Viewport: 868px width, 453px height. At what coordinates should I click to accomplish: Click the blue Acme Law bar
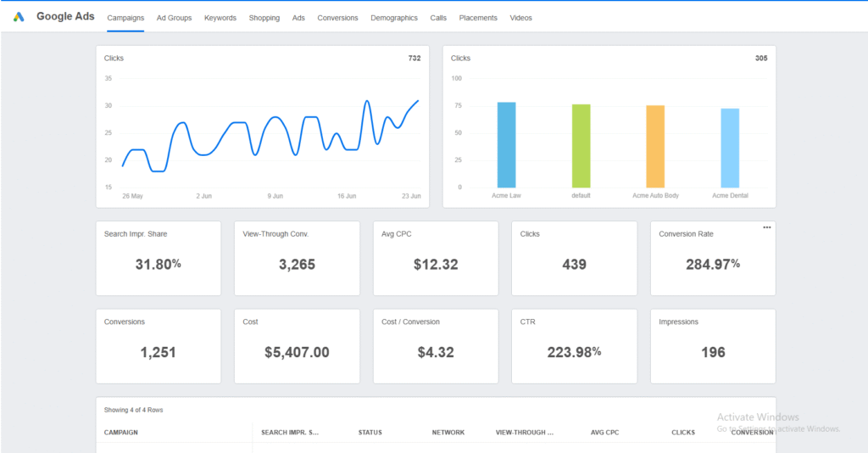pos(507,144)
